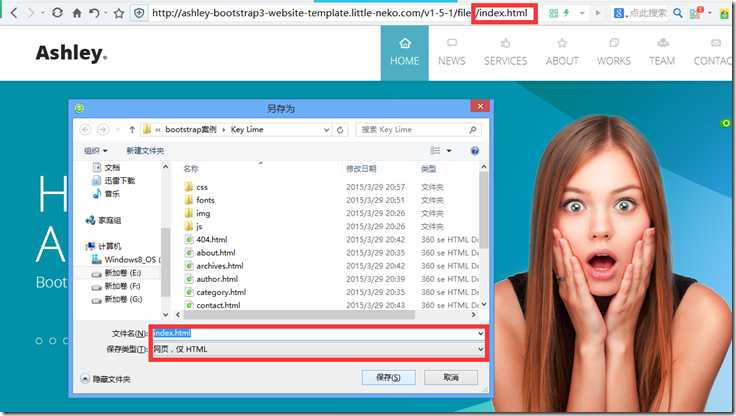The height and width of the screenshot is (416, 736).
Task: Open the 保存类型 save type combo box
Action: (318, 349)
